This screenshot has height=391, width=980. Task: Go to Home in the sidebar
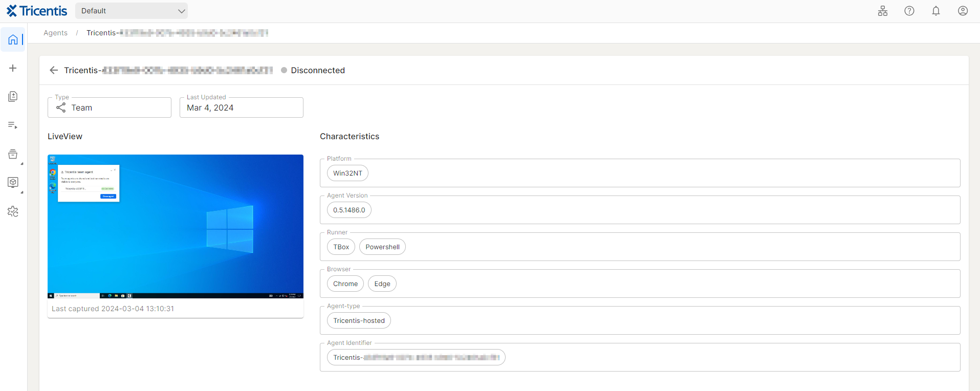click(x=13, y=39)
